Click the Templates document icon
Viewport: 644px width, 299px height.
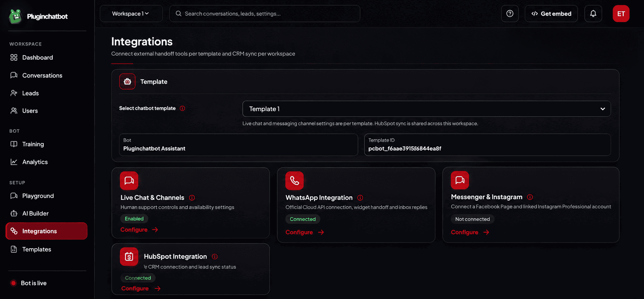click(14, 249)
